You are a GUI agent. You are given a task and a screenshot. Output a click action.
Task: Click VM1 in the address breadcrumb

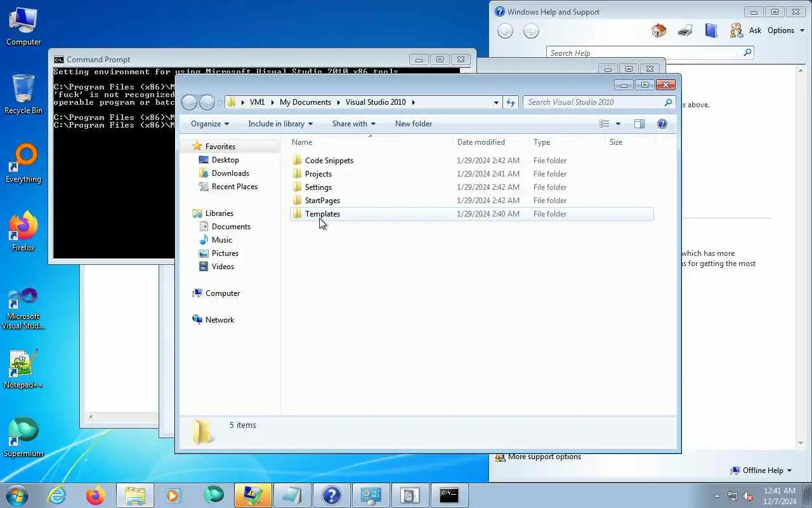pyautogui.click(x=257, y=102)
